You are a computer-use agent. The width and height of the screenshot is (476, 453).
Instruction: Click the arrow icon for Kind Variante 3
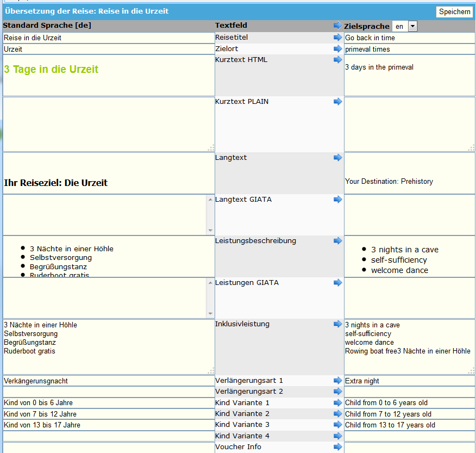coord(337,425)
